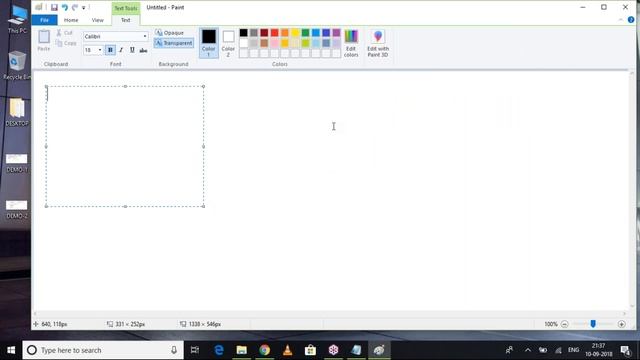Image resolution: width=640 pixels, height=360 pixels.
Task: Pick the bright red palette swatch
Action: click(x=275, y=33)
